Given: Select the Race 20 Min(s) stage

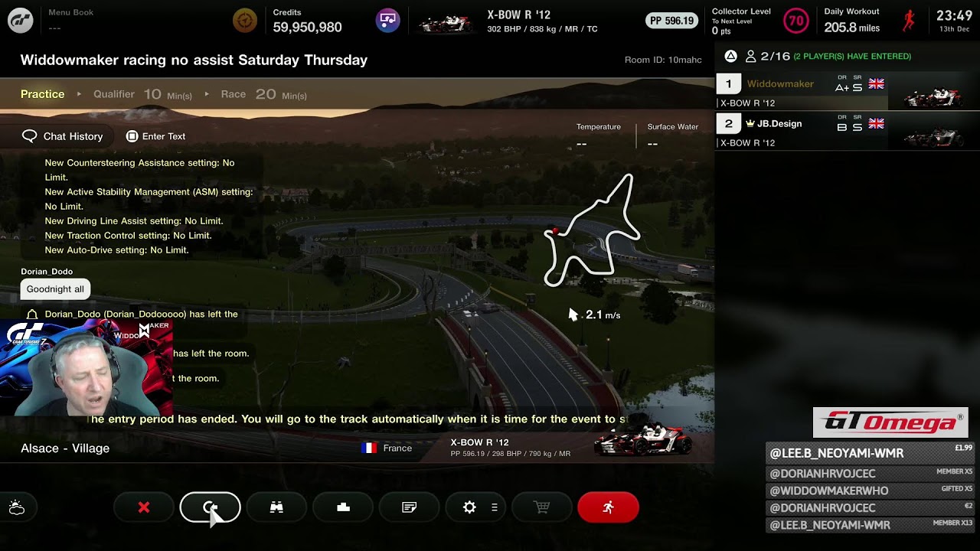Looking at the screenshot, I should 264,94.
